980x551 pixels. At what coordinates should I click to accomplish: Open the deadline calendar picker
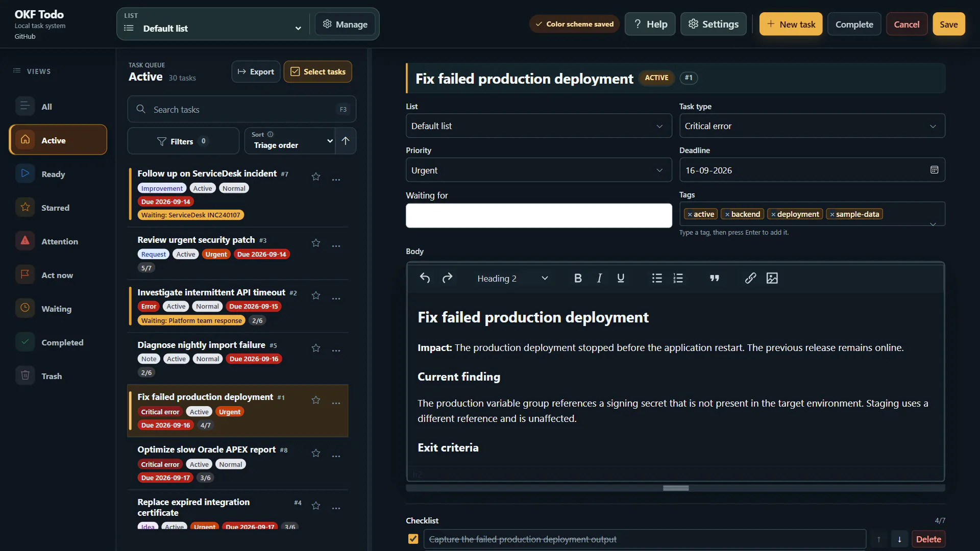coord(934,170)
